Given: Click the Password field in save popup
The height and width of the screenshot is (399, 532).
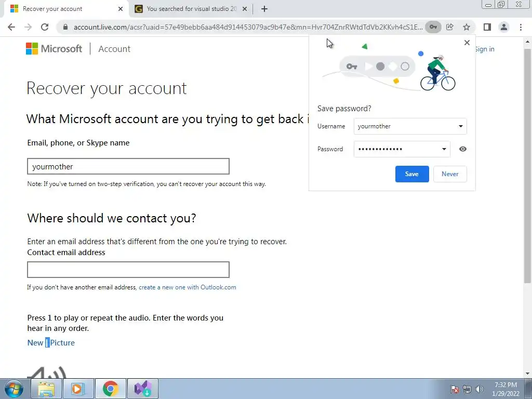Looking at the screenshot, I should (402, 149).
